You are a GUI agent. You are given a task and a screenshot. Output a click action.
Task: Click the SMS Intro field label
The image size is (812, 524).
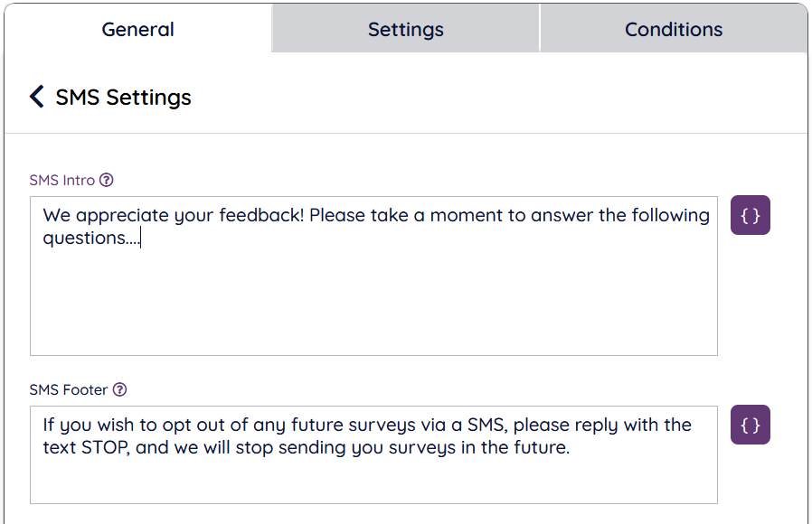tap(63, 180)
